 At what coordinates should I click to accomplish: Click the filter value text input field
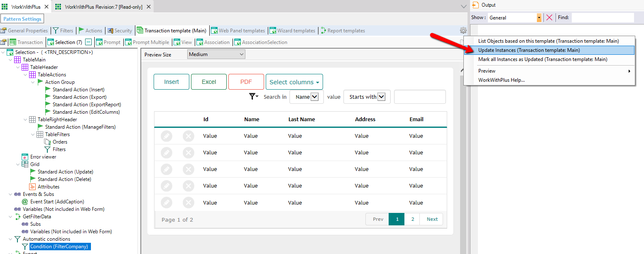pos(419,97)
